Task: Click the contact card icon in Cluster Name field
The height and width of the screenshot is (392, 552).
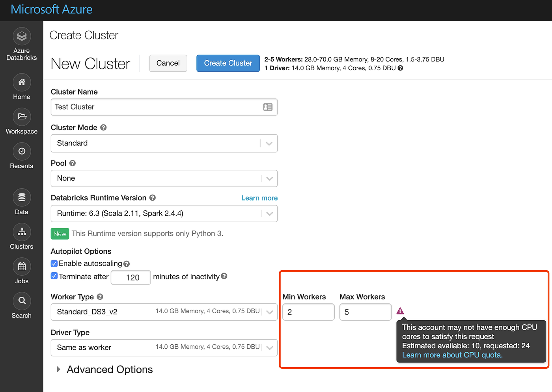Action: tap(268, 107)
